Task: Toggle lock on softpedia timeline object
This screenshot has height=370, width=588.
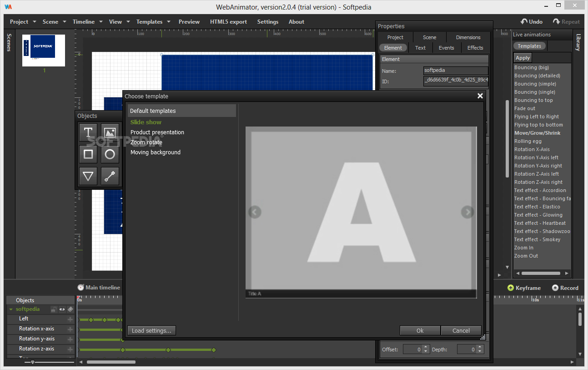Action: (x=54, y=309)
